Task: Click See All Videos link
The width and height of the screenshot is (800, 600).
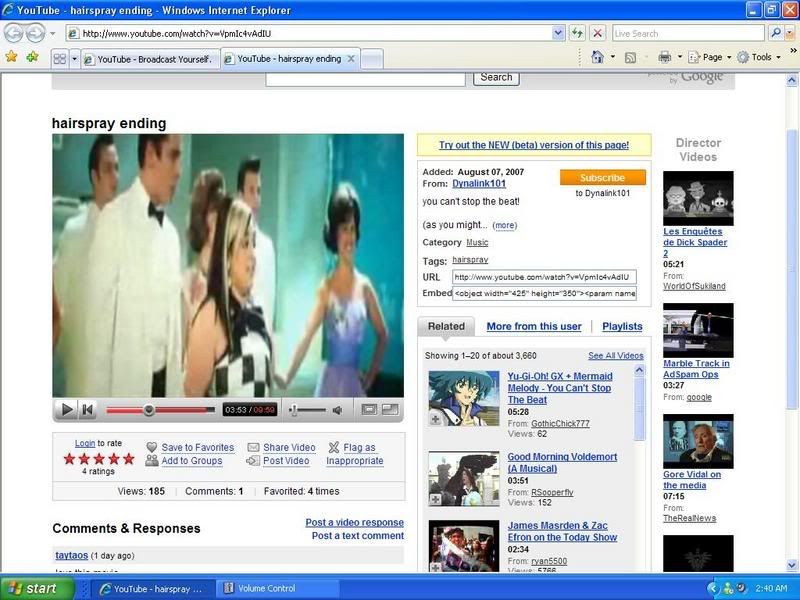Action: pos(615,356)
